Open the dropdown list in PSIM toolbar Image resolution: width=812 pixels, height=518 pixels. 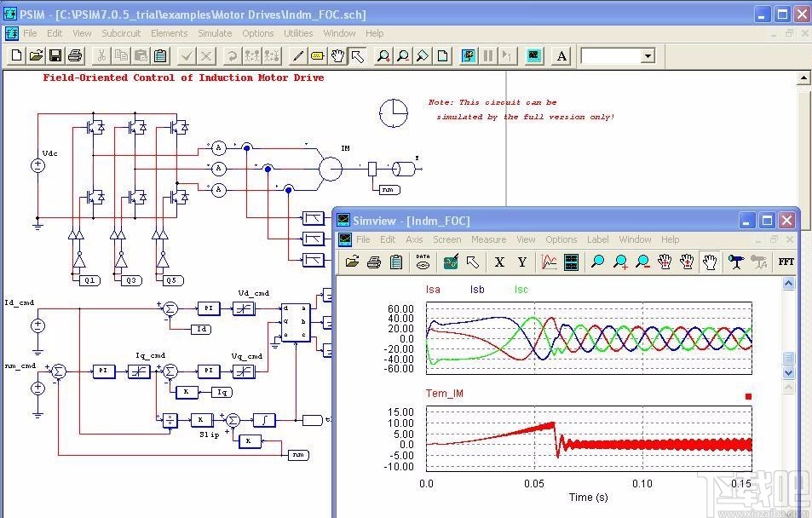[648, 56]
